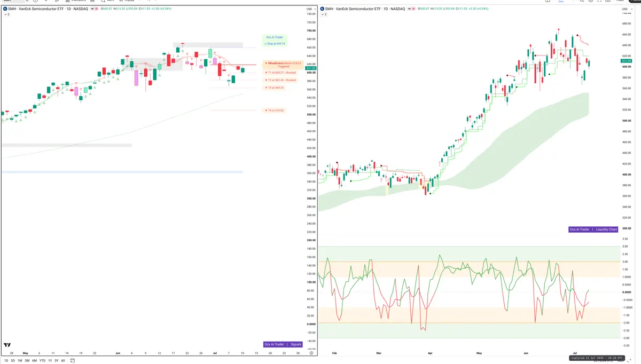Viewport: 641px width, 364px height.
Task: Click the 'Jun' label on left time axis
Action: 118,353
